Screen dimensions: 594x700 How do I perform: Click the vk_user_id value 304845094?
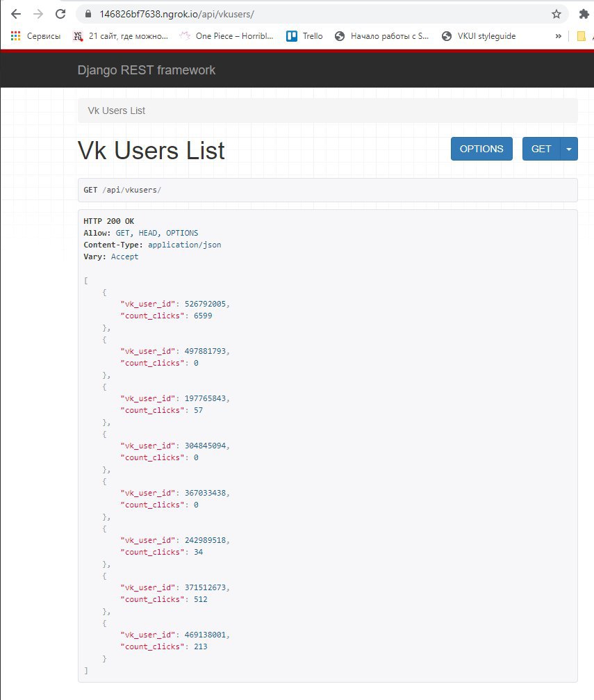[x=205, y=446]
